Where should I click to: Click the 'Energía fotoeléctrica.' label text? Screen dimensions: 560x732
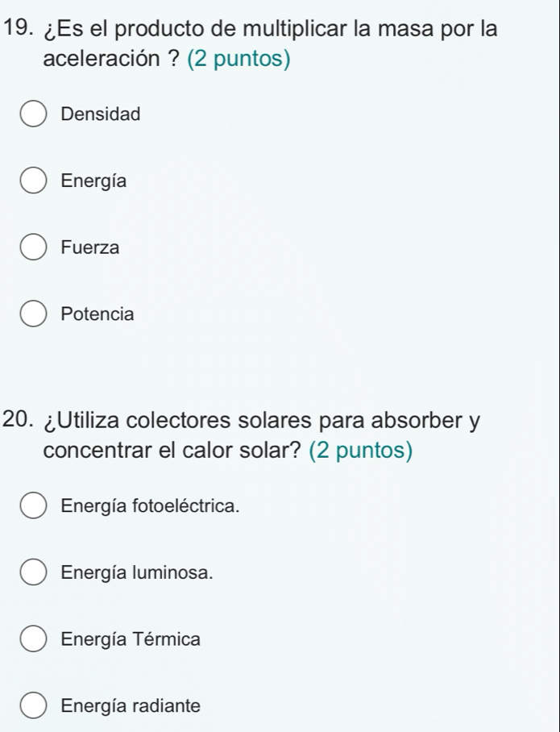(150, 506)
